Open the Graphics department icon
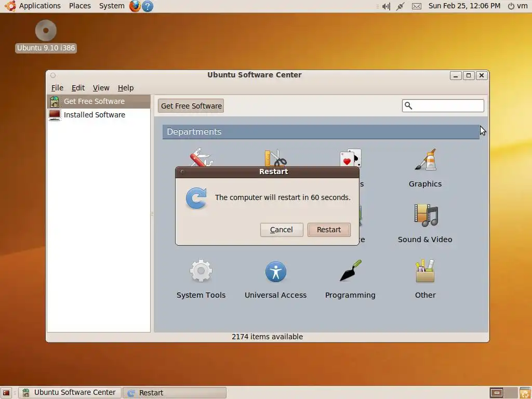The width and height of the screenshot is (532, 399). click(425, 159)
